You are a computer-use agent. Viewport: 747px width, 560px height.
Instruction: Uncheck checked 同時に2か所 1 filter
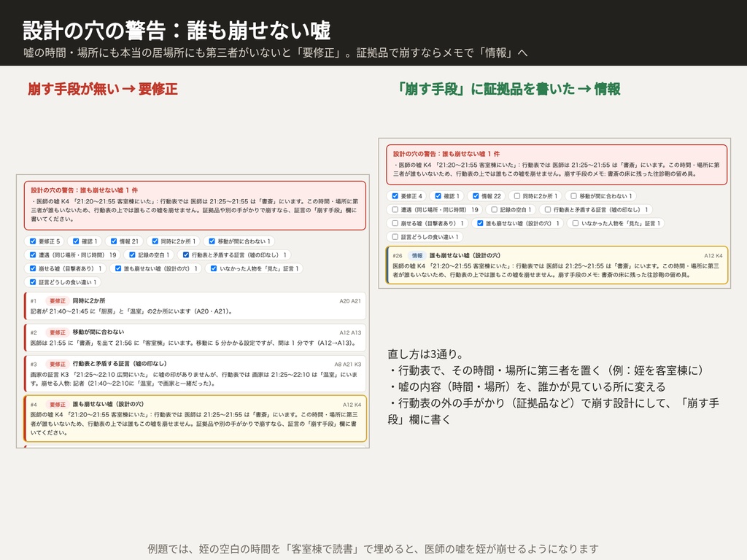(155, 241)
